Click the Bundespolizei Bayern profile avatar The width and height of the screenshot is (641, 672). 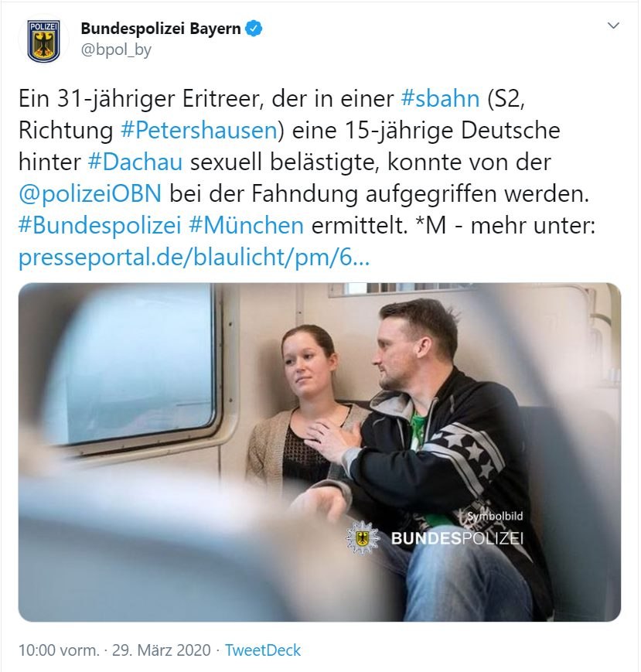(x=43, y=41)
